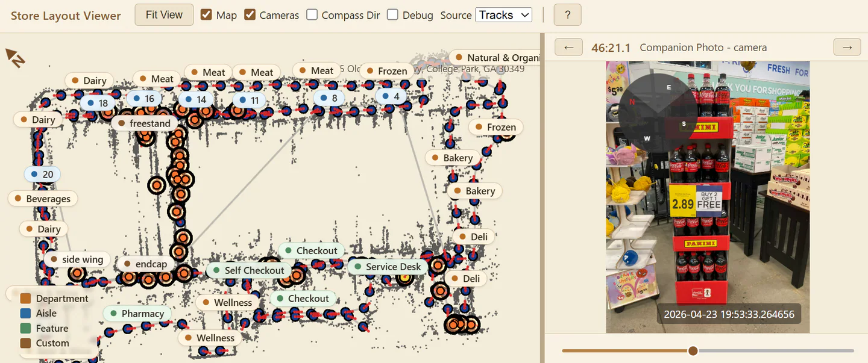Click the Feature legend color swatch
The width and height of the screenshot is (868, 363).
click(25, 328)
